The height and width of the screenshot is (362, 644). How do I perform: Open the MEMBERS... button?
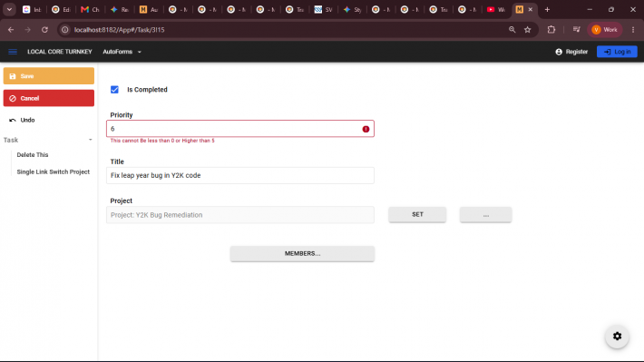click(302, 253)
